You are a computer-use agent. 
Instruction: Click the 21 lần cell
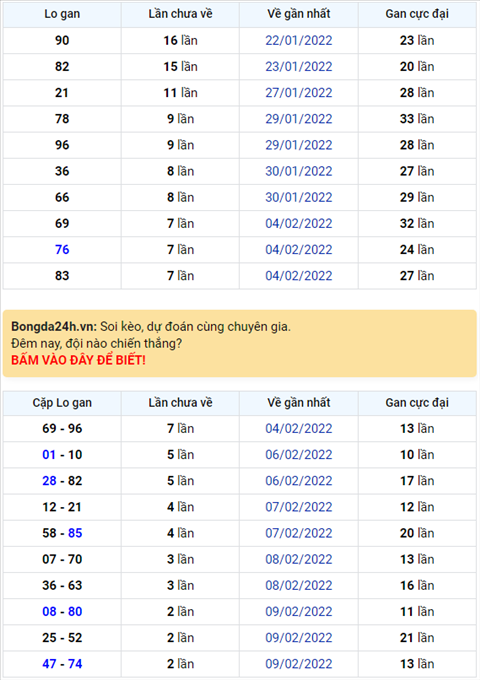(417, 638)
